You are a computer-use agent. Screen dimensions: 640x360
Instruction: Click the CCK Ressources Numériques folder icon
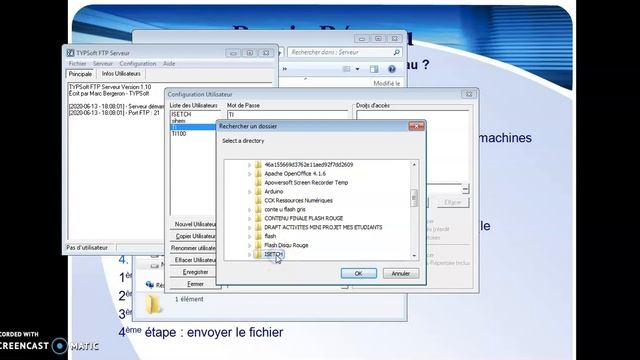coord(258,200)
